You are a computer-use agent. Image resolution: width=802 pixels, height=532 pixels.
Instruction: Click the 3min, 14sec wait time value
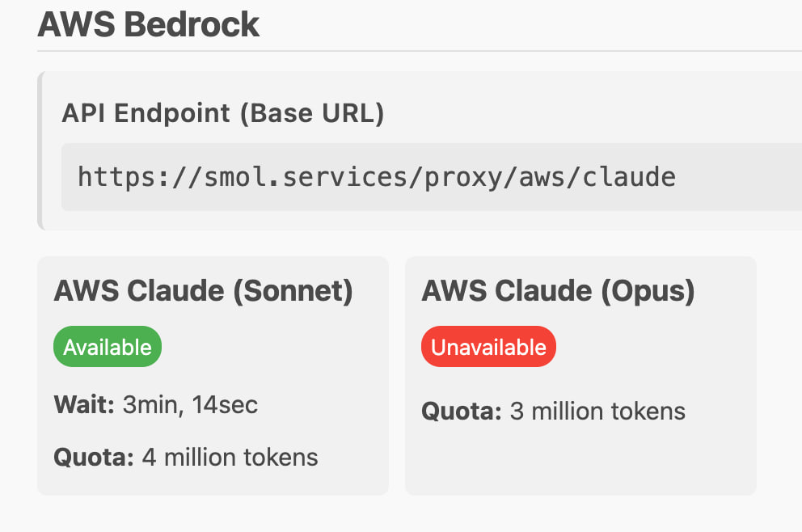click(190, 403)
